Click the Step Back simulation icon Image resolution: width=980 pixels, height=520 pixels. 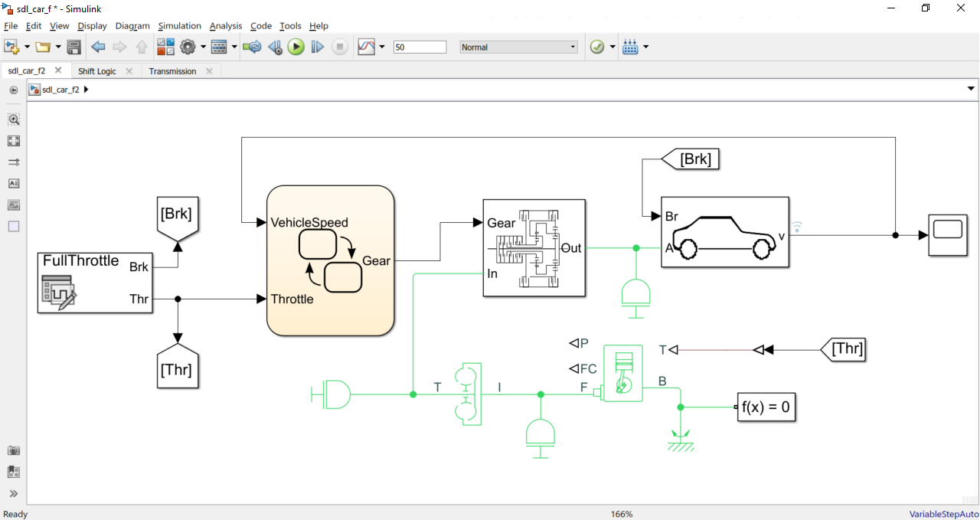275,47
